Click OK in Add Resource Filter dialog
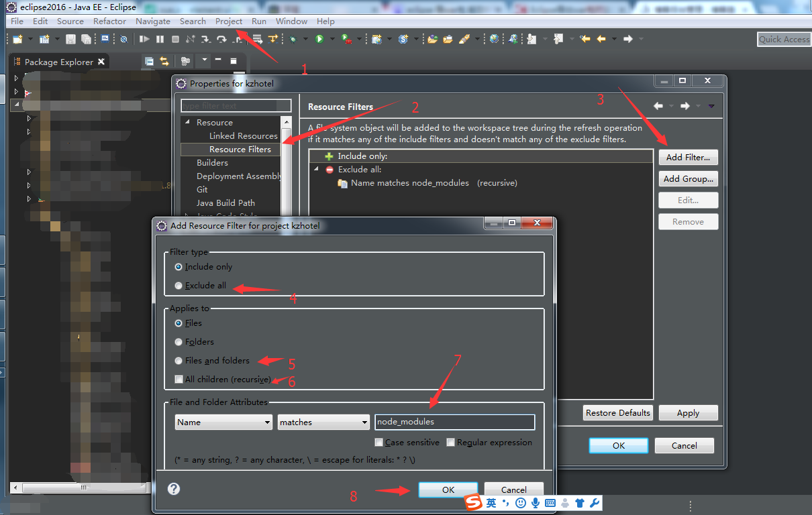Image resolution: width=812 pixels, height=515 pixels. 448,490
